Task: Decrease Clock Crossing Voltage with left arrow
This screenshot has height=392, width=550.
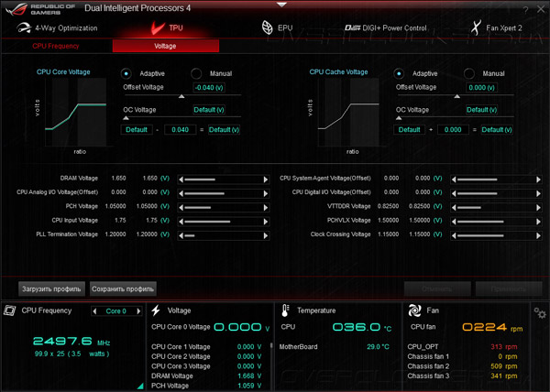Action: [454, 235]
